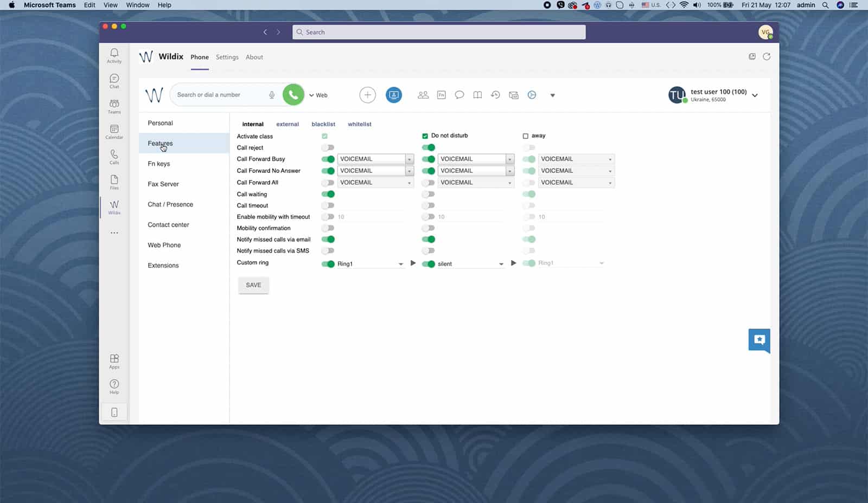Viewport: 868px width, 503px height.
Task: Click the microphone icon in dial field
Action: [272, 95]
